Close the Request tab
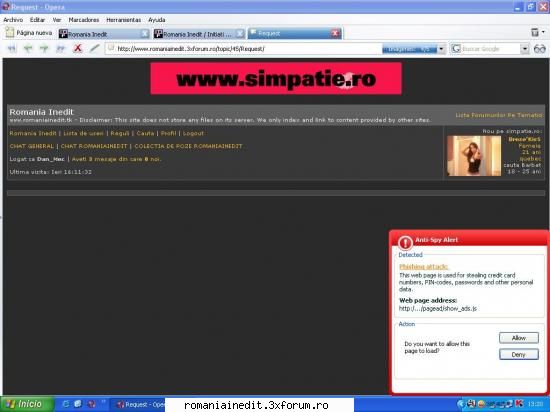Screen dimensions: 550x412 [x=335, y=33]
